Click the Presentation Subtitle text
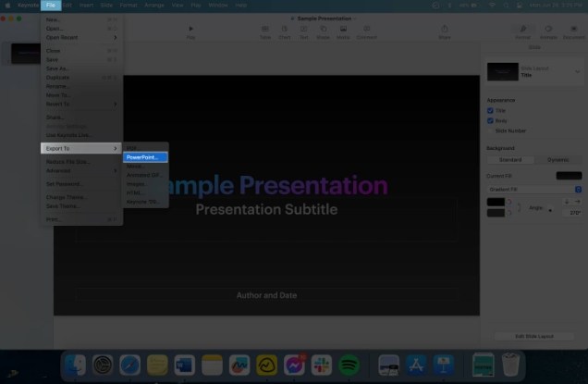This screenshot has width=588, height=384. (x=266, y=209)
